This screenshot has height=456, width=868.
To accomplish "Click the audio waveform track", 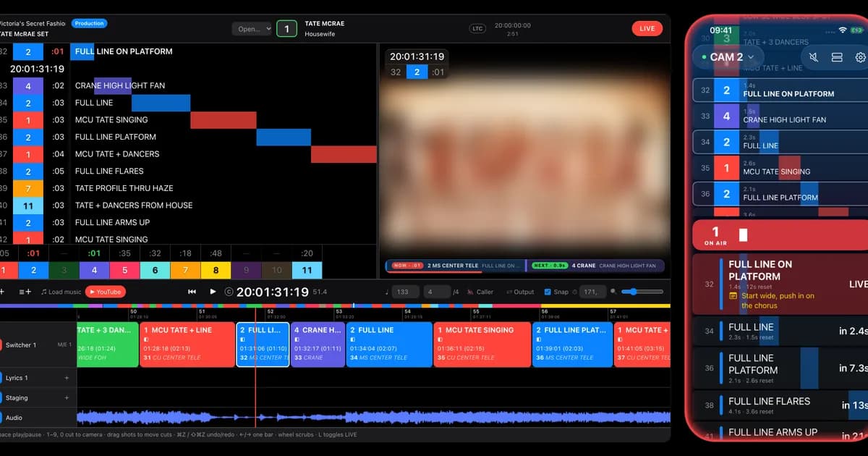I will click(373, 418).
